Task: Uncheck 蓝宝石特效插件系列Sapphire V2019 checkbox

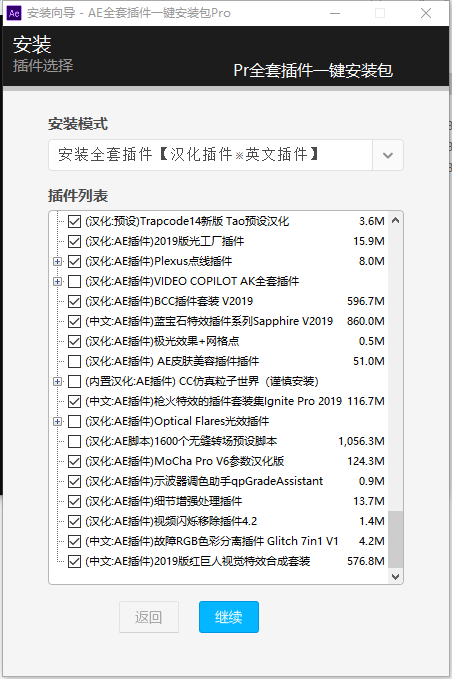Action: (x=74, y=321)
